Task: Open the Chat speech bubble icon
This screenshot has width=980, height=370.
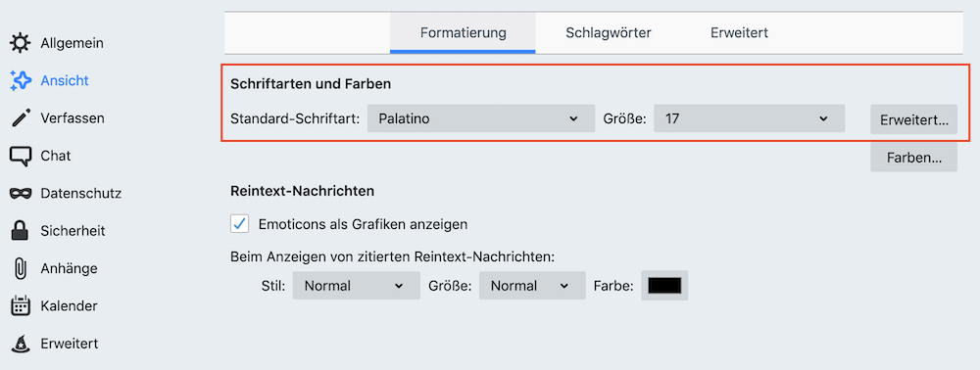Action: point(21,156)
